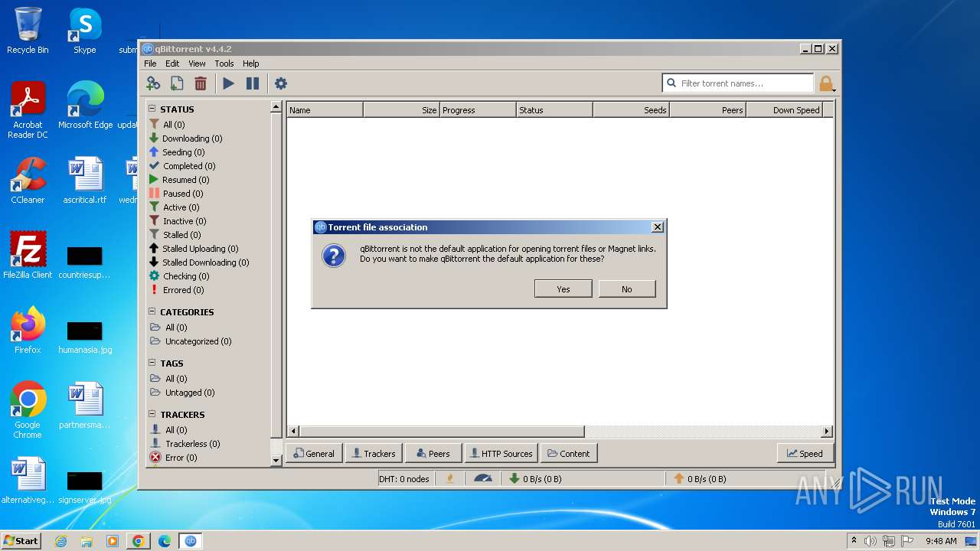Sort by the Down Speed column header

[x=784, y=110]
